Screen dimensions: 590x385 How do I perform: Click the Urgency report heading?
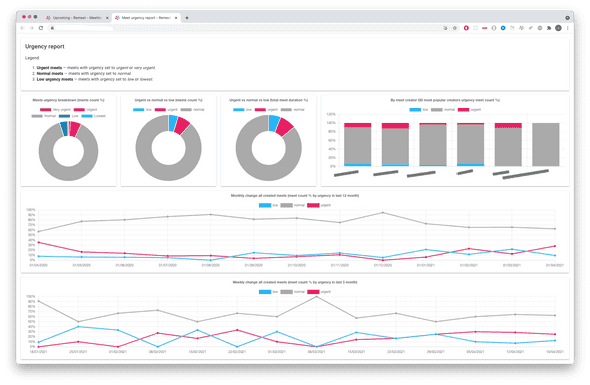[44, 46]
